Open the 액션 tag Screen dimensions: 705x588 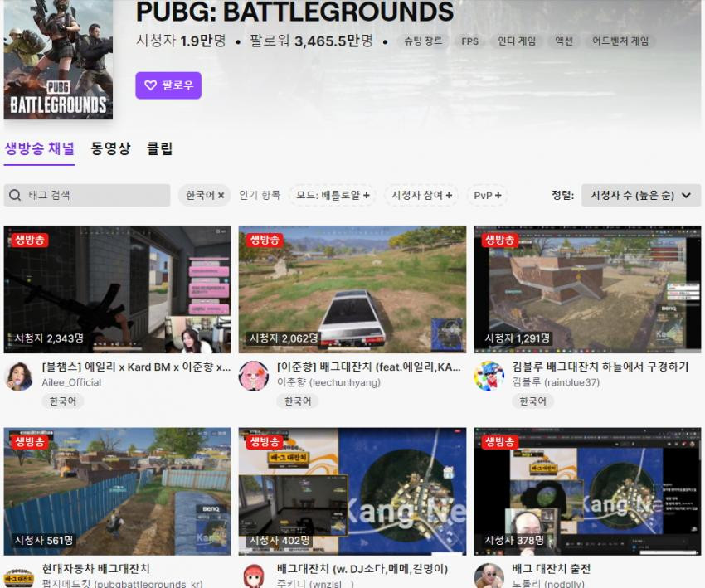[564, 41]
